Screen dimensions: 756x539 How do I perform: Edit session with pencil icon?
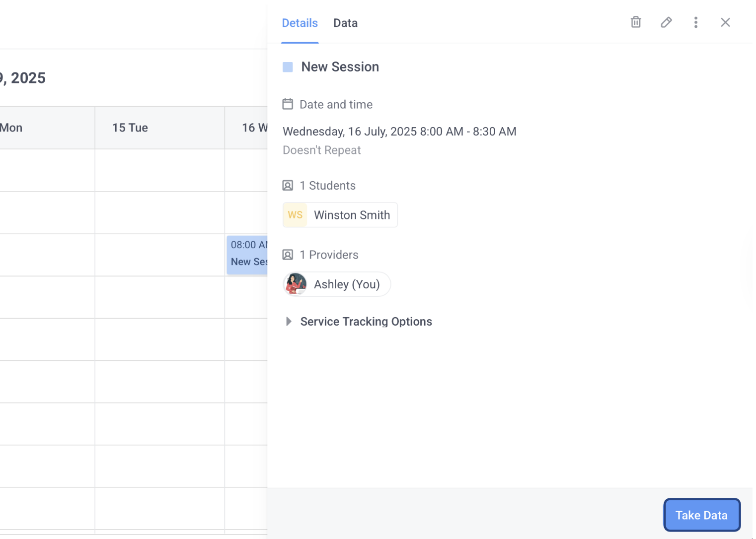(666, 22)
